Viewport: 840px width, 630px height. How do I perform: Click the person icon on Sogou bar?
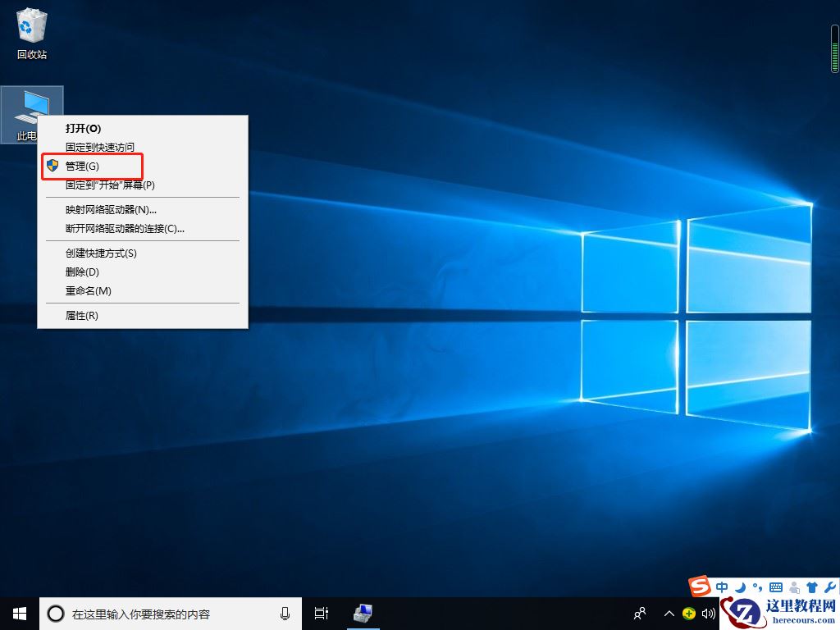click(x=793, y=587)
